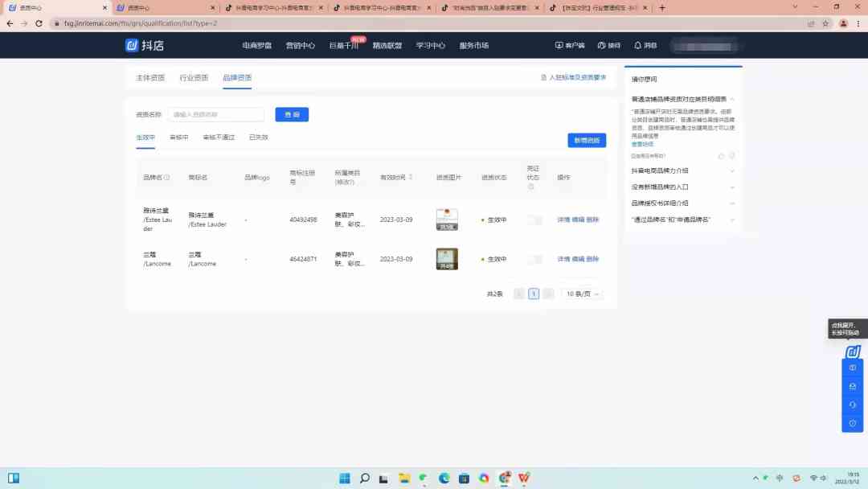This screenshot has height=489, width=868.
Task: Sort by the 有效时间 column arrows
Action: pyautogui.click(x=411, y=177)
